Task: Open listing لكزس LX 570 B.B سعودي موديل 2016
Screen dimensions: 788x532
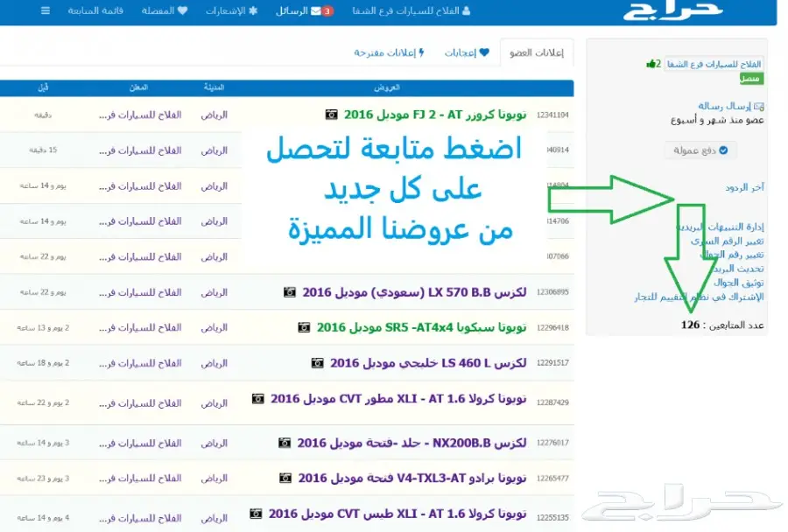Action: pyautogui.click(x=415, y=292)
